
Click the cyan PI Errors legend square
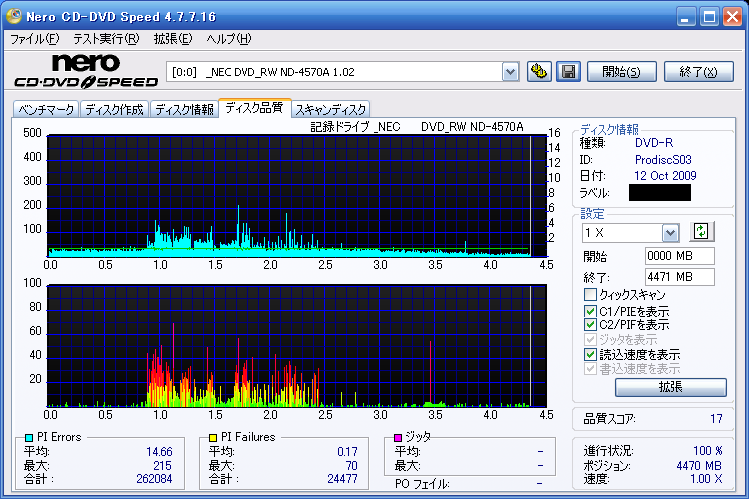[29, 437]
